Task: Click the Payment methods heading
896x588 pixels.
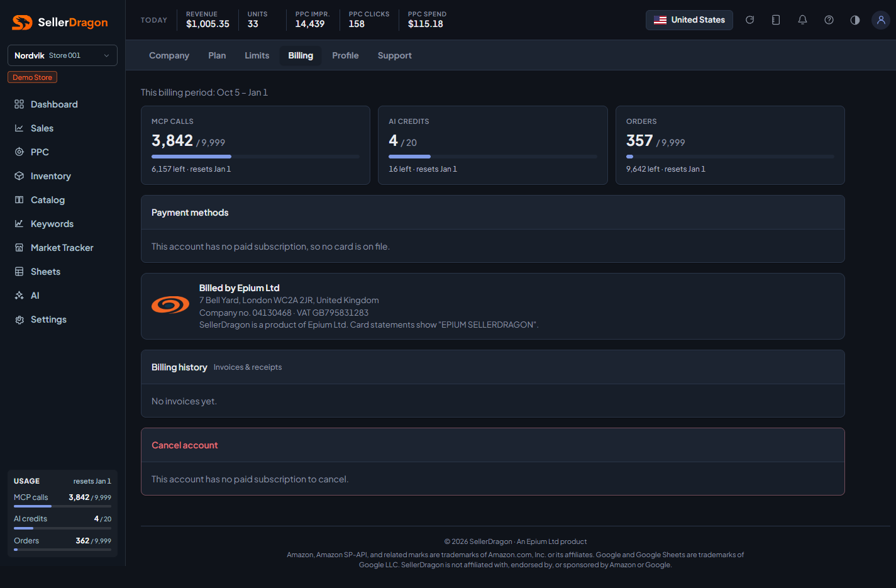Action: (190, 213)
